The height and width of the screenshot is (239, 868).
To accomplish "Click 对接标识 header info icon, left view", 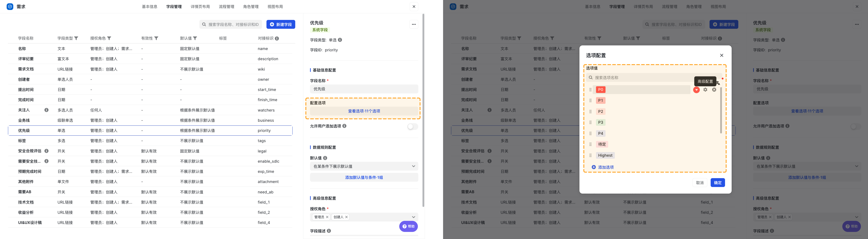I will point(277,38).
